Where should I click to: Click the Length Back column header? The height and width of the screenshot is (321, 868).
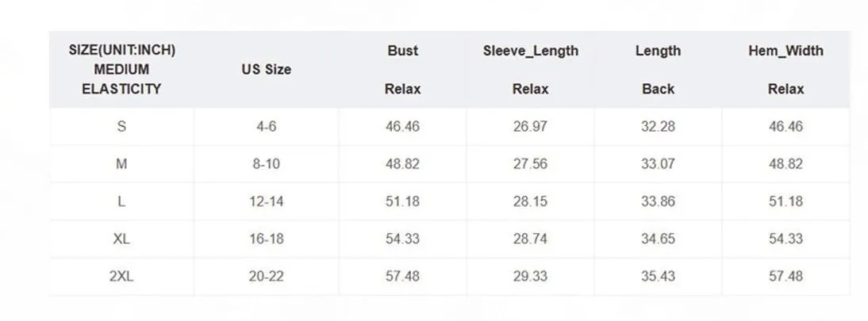pyautogui.click(x=659, y=70)
